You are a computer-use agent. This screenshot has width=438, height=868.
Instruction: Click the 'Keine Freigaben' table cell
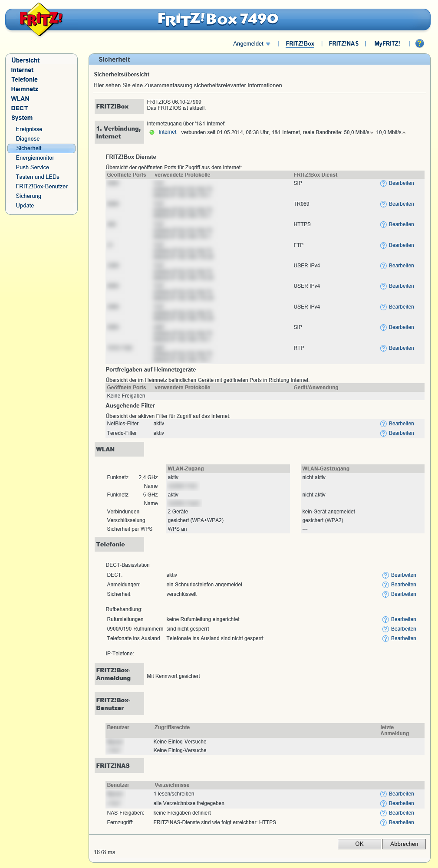coord(126,396)
